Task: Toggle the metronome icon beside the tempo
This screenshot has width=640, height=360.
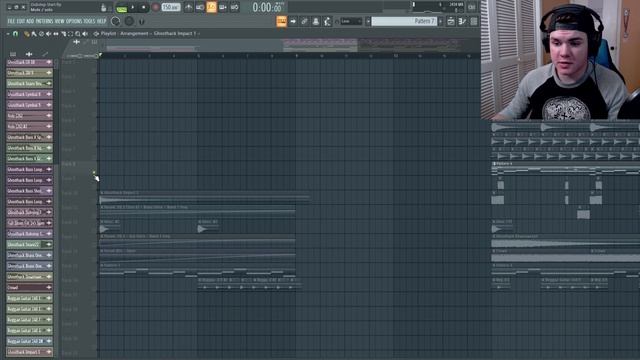Action: click(x=188, y=7)
